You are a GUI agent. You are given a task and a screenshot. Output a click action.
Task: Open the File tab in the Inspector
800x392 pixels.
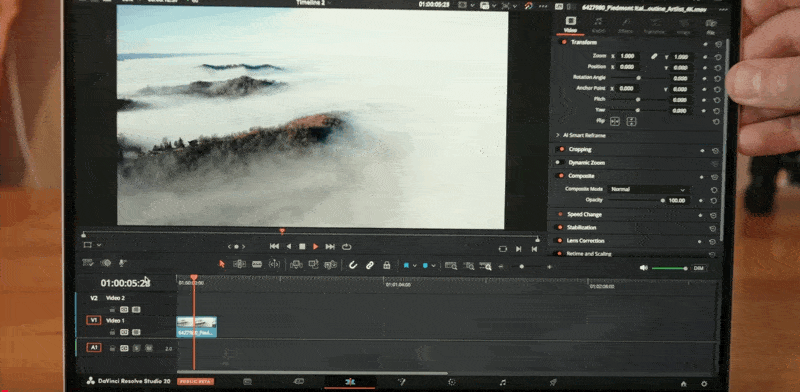[x=710, y=26]
